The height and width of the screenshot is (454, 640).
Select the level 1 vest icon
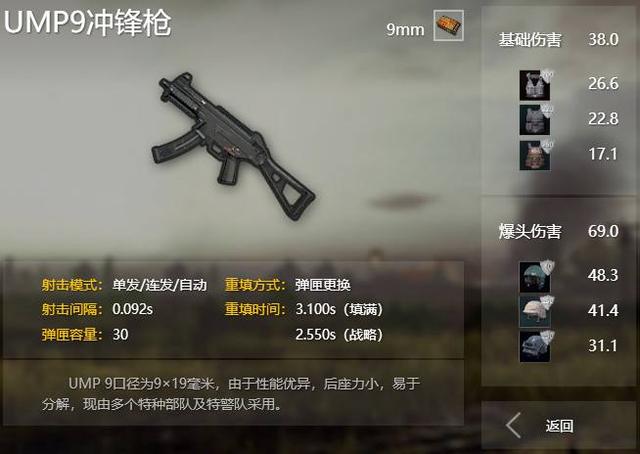[535, 85]
